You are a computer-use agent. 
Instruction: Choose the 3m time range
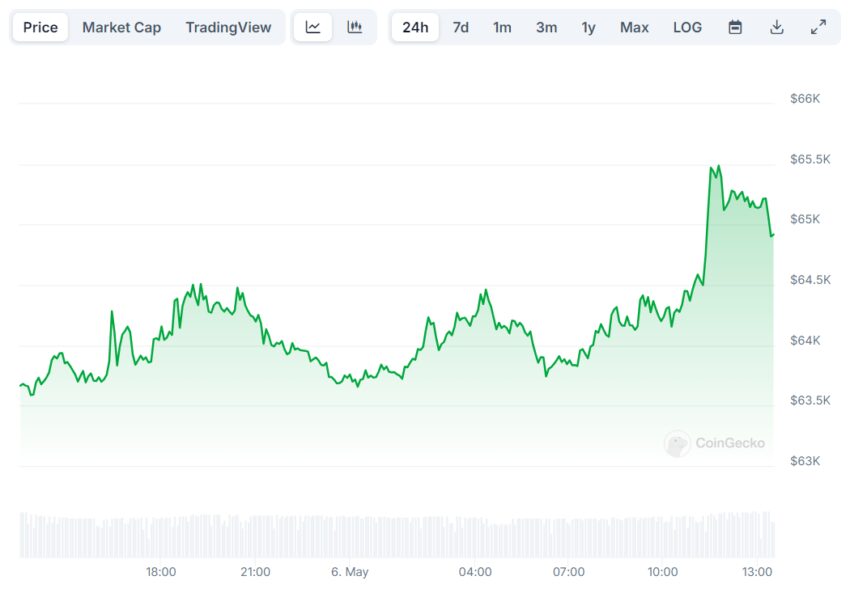pyautogui.click(x=546, y=27)
